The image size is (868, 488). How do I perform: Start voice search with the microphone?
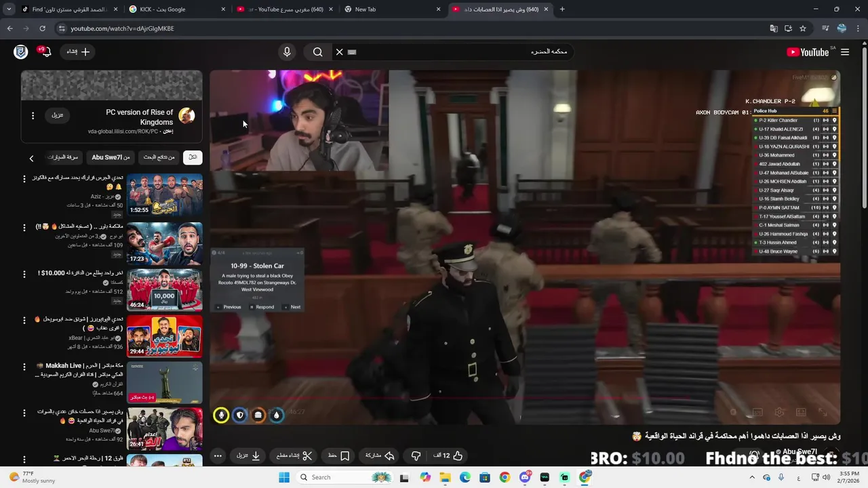(x=287, y=52)
